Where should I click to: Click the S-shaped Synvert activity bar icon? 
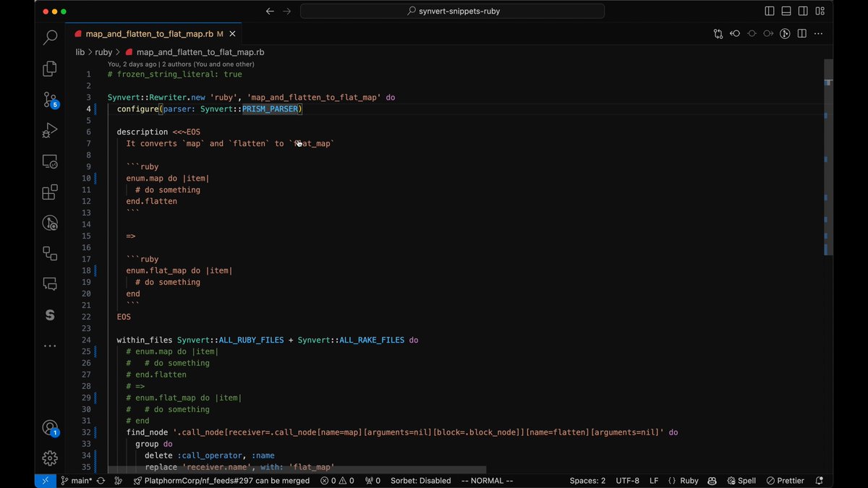(x=50, y=315)
